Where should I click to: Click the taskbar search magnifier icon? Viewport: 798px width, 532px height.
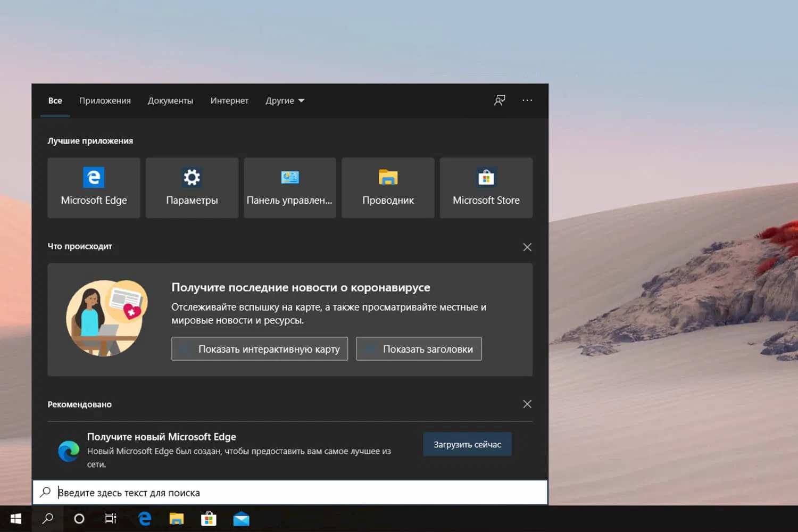pos(48,519)
